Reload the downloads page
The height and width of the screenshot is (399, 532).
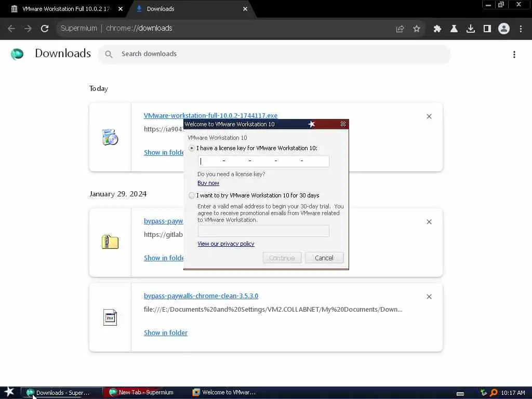tap(45, 29)
